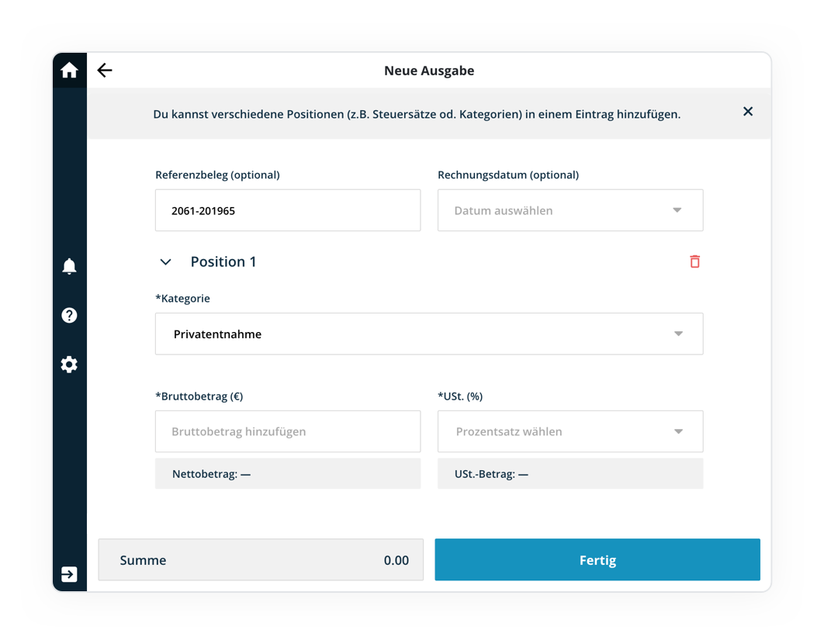The height and width of the screenshot is (644, 824).
Task: Dismiss the info banner with X
Action: pos(748,112)
